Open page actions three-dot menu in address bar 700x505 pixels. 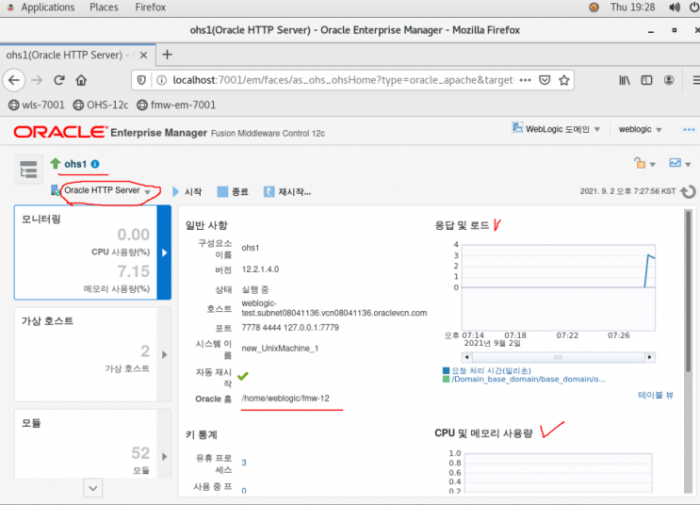click(x=525, y=80)
